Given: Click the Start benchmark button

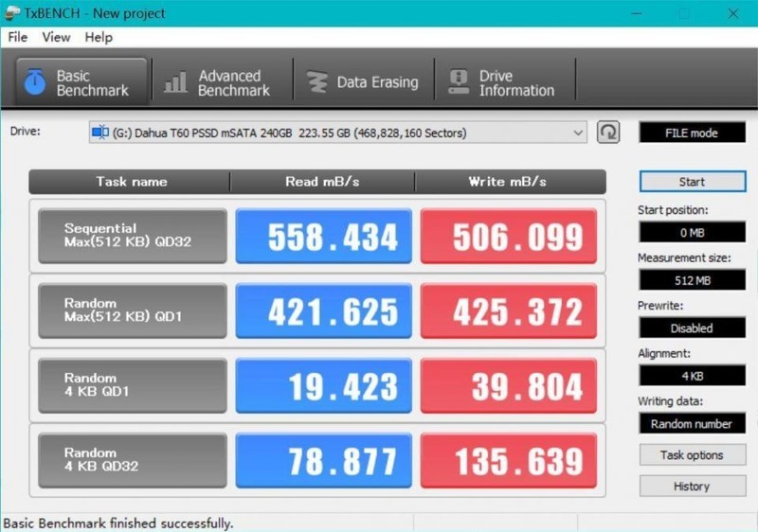Looking at the screenshot, I should (693, 182).
